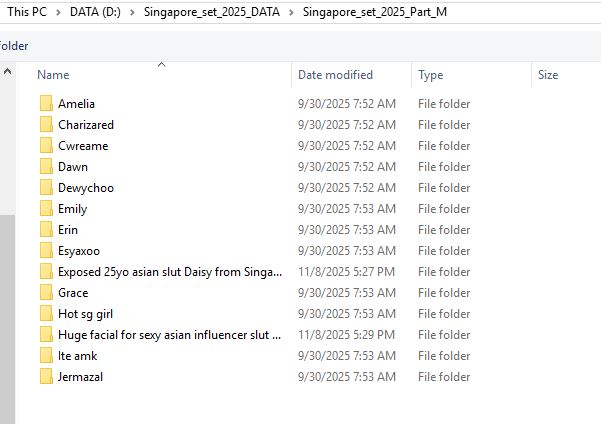
Task: Click the date modified cell for Jermazal
Action: point(347,377)
